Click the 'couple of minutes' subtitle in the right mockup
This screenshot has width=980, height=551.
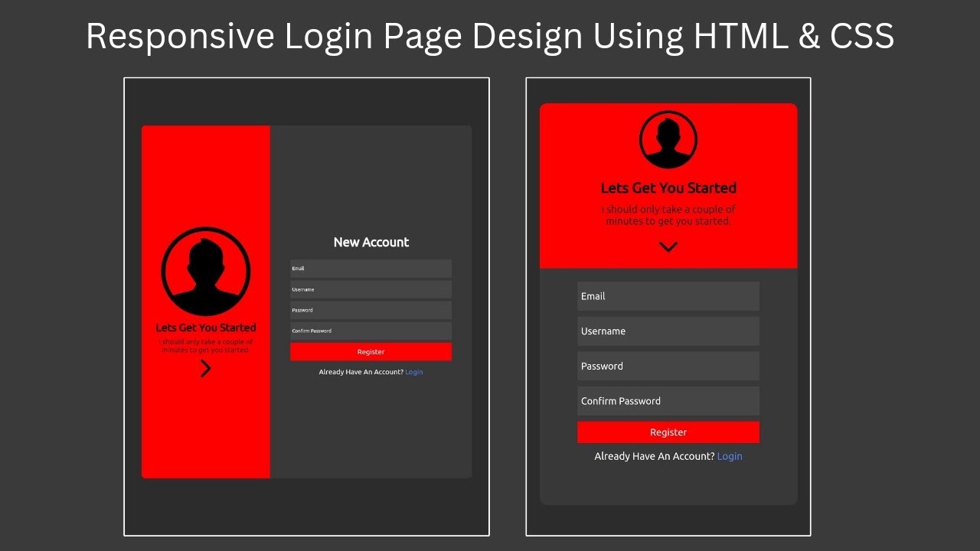click(668, 215)
